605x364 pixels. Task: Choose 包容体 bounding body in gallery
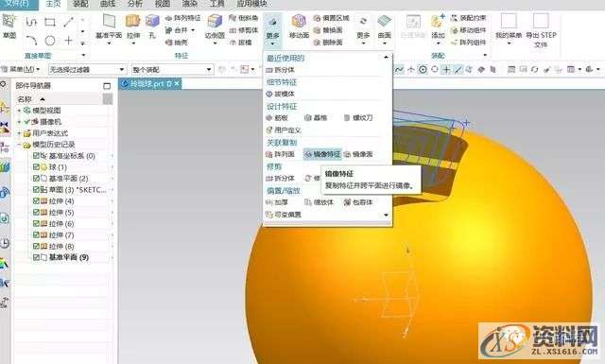click(x=358, y=202)
